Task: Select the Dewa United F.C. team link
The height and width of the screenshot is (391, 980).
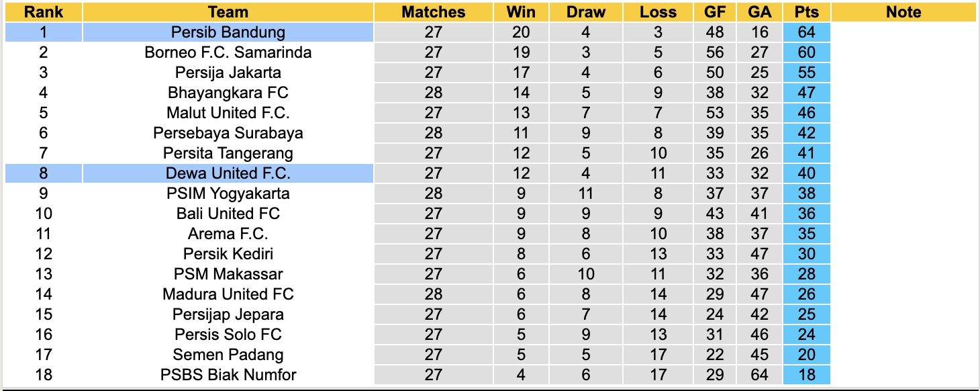Action: click(x=228, y=173)
